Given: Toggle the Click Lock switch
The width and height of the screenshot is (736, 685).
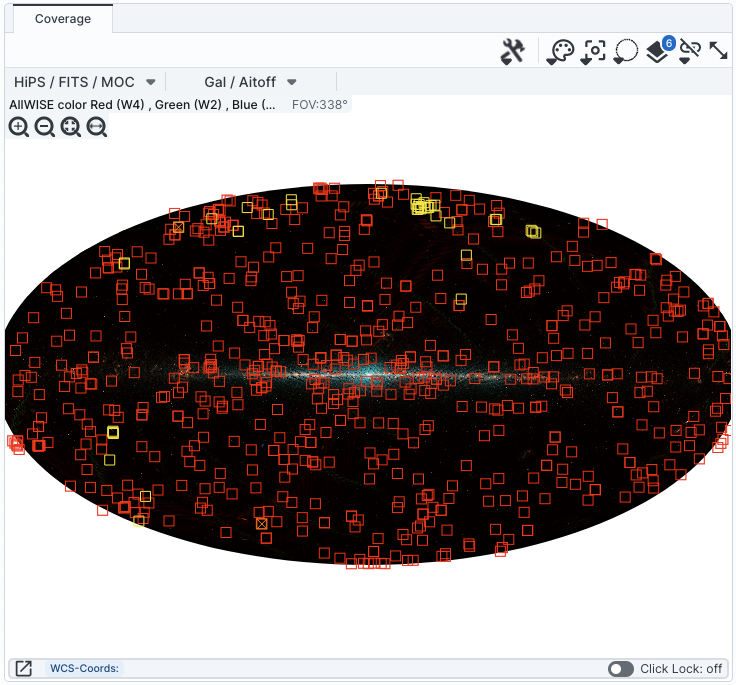Looking at the screenshot, I should click(621, 669).
